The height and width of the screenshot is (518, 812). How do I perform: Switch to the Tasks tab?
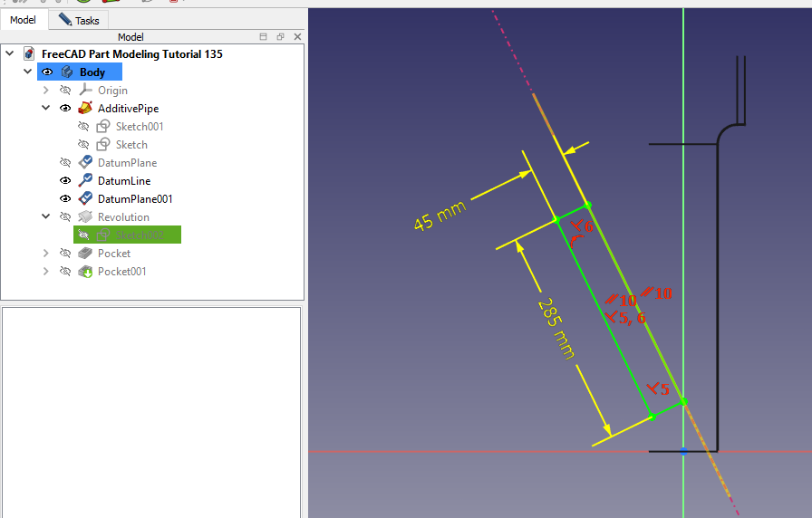click(79, 20)
